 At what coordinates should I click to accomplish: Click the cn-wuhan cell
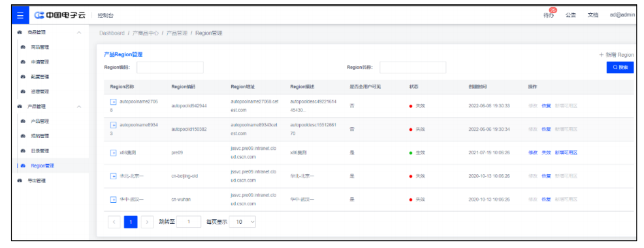pos(181,200)
